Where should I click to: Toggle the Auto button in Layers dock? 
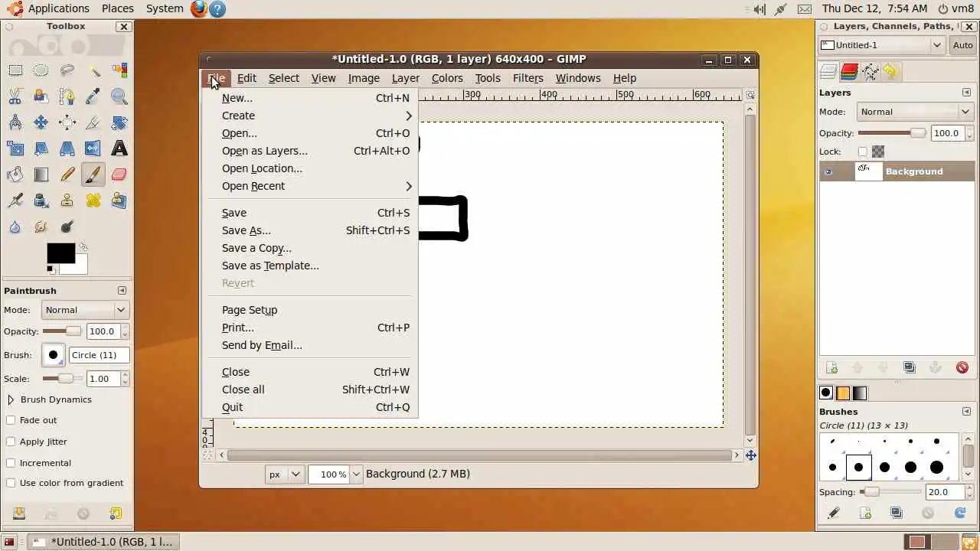[962, 45]
